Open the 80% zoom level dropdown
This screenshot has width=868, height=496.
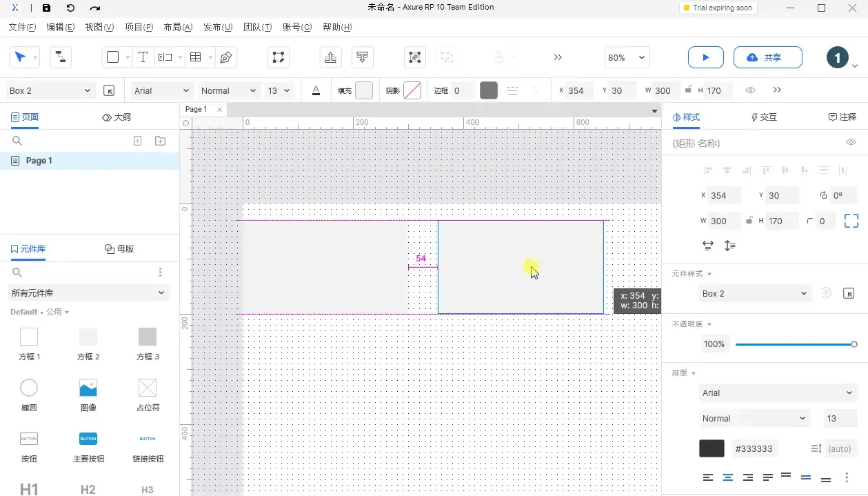coord(626,58)
